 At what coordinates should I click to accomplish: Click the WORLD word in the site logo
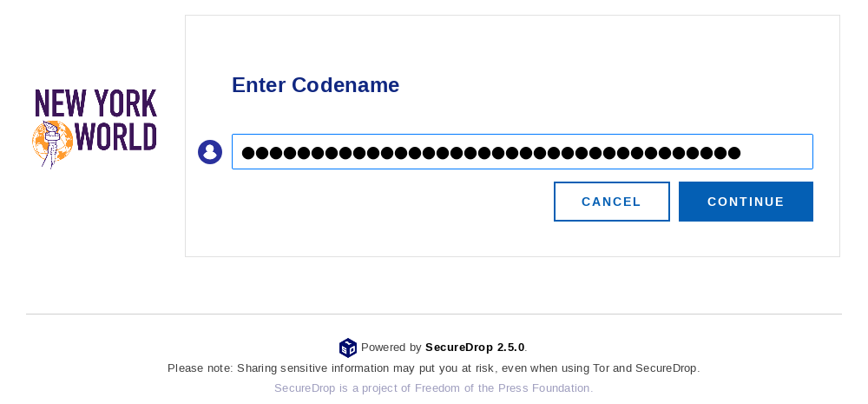[115, 137]
